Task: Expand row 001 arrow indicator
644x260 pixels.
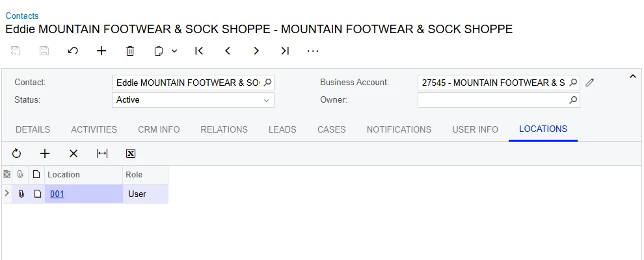Action: pos(7,193)
